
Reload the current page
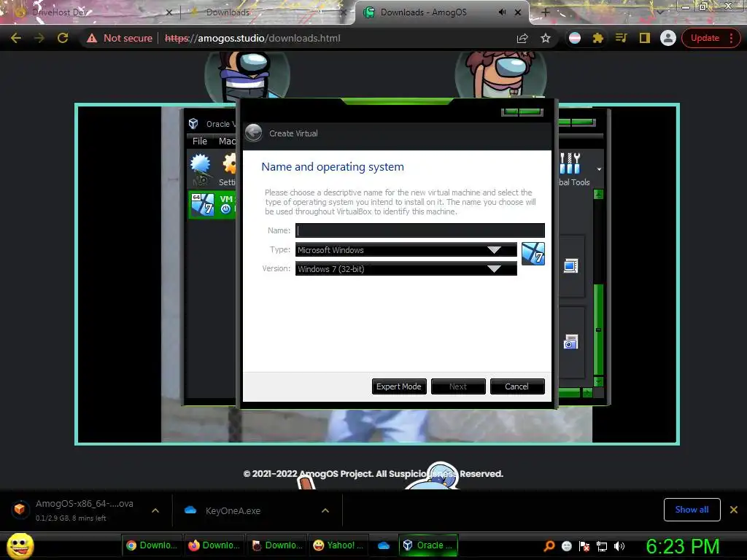(63, 38)
